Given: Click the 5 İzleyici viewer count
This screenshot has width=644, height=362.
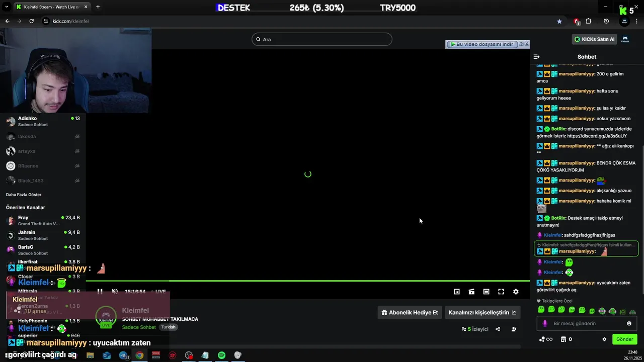Looking at the screenshot, I should point(475,329).
